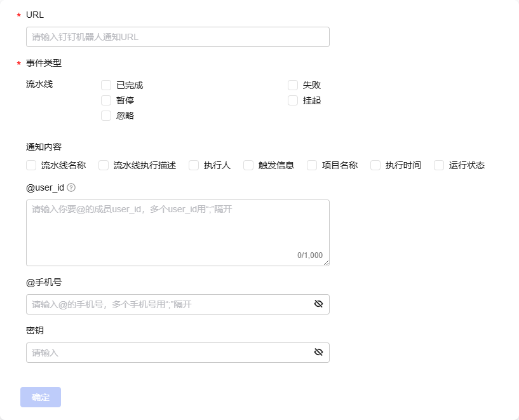Enable 流水线执行描述 checkbox
This screenshot has height=420, width=519.
click(104, 165)
